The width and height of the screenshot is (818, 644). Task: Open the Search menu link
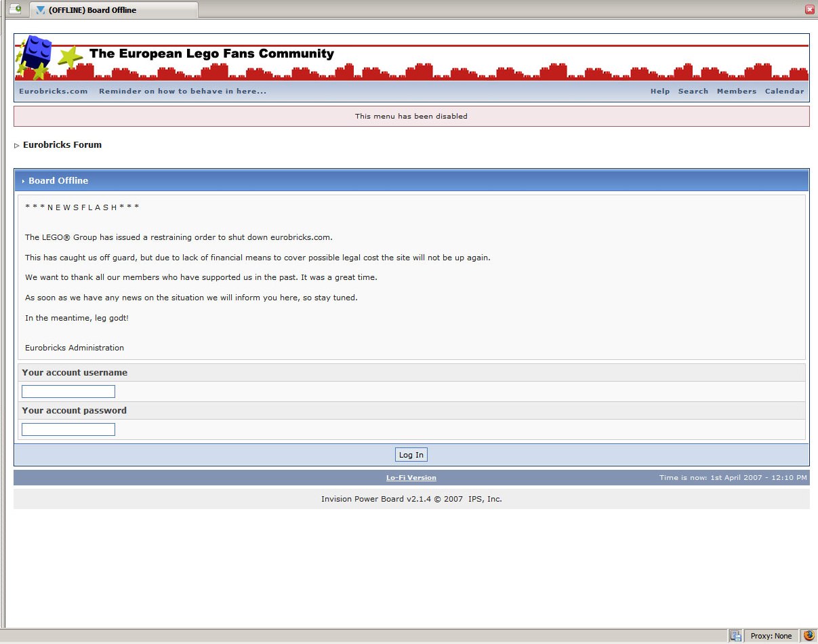tap(693, 92)
